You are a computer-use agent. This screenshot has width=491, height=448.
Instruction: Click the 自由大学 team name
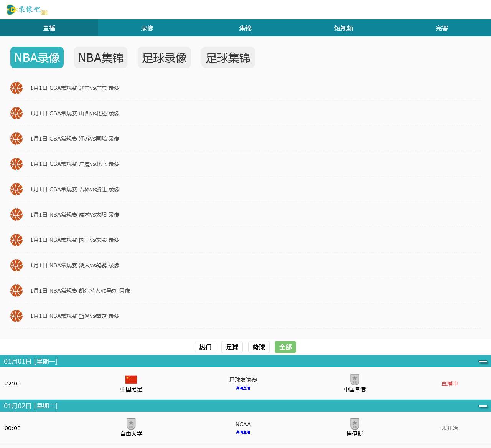131,434
